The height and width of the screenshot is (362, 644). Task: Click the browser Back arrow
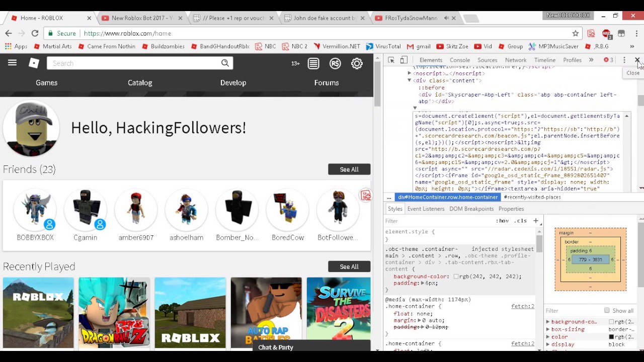(9, 33)
